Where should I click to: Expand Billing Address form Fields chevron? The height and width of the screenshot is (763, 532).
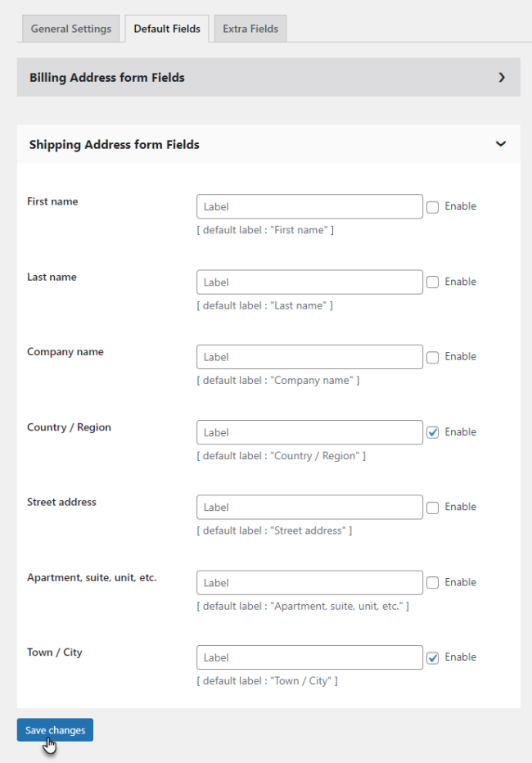(x=502, y=78)
